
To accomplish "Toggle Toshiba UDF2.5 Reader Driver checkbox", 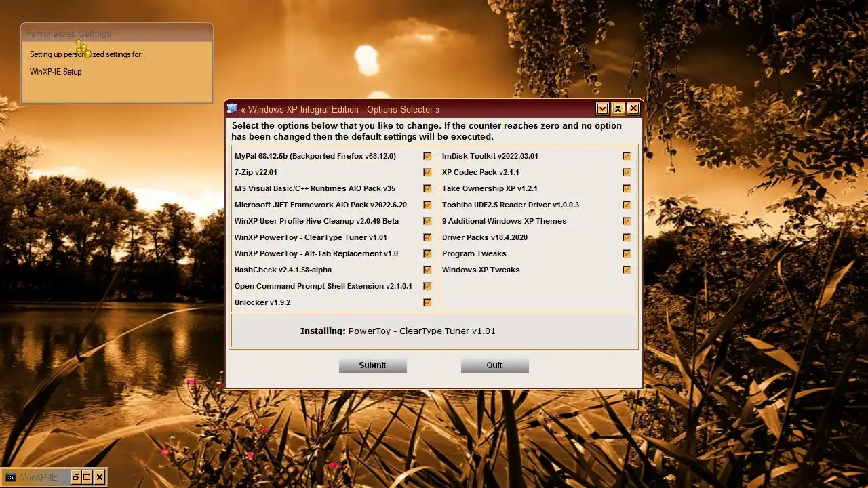I will [627, 205].
